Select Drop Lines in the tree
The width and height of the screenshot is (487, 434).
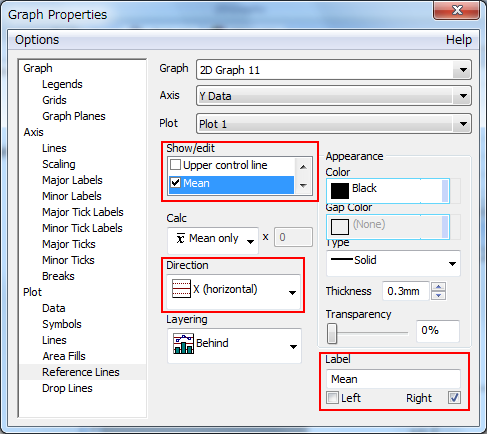(x=67, y=388)
